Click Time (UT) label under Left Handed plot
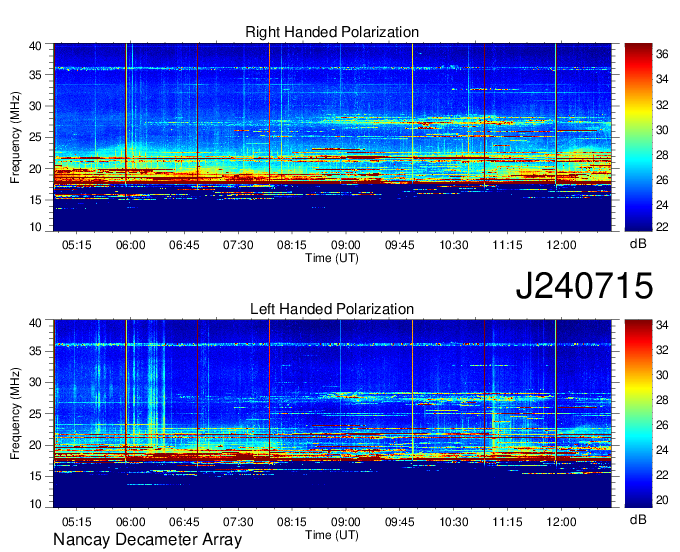 coord(332,535)
